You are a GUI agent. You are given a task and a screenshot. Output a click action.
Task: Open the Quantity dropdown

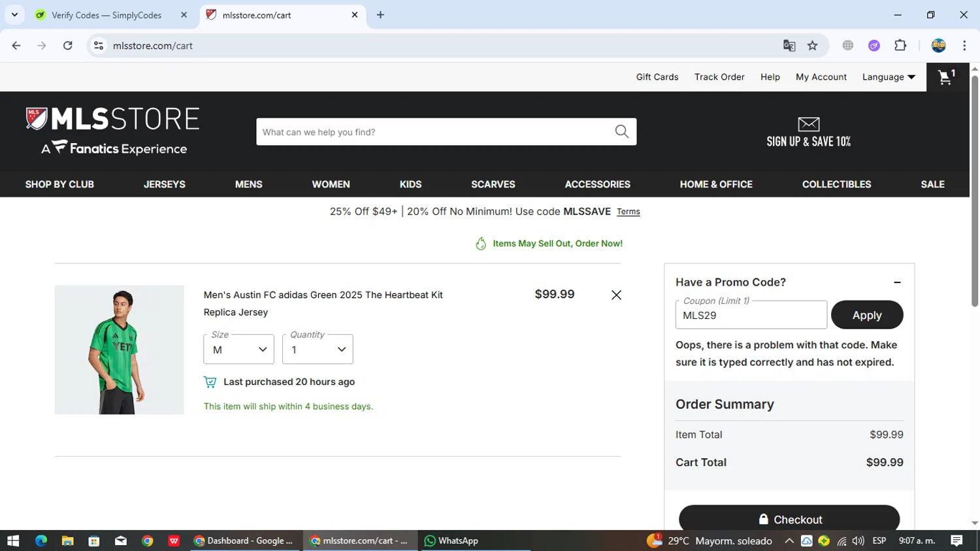(x=318, y=350)
